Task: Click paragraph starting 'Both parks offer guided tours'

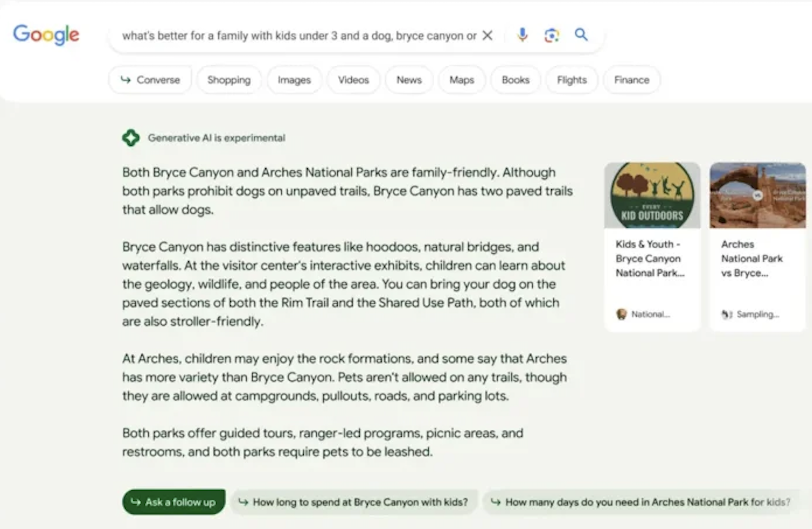Action: point(323,442)
